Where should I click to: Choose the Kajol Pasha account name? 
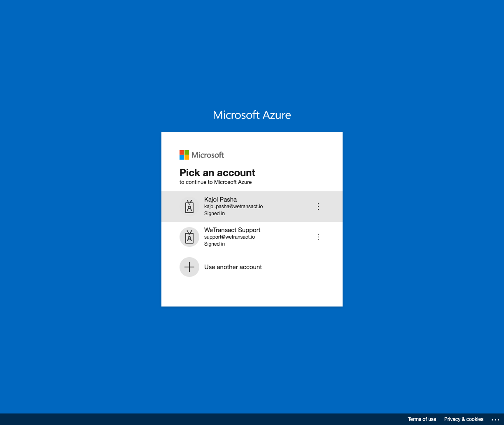pos(220,200)
